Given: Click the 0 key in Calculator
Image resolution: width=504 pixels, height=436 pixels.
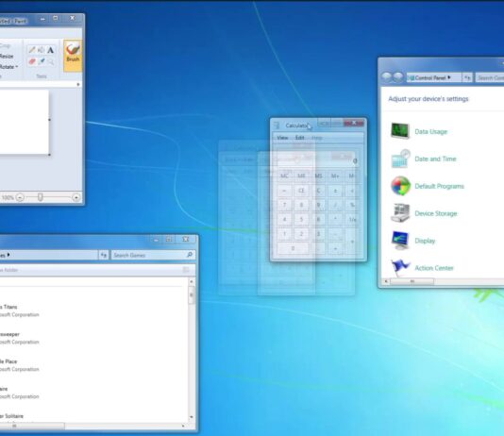Looking at the screenshot, I should coord(293,248).
